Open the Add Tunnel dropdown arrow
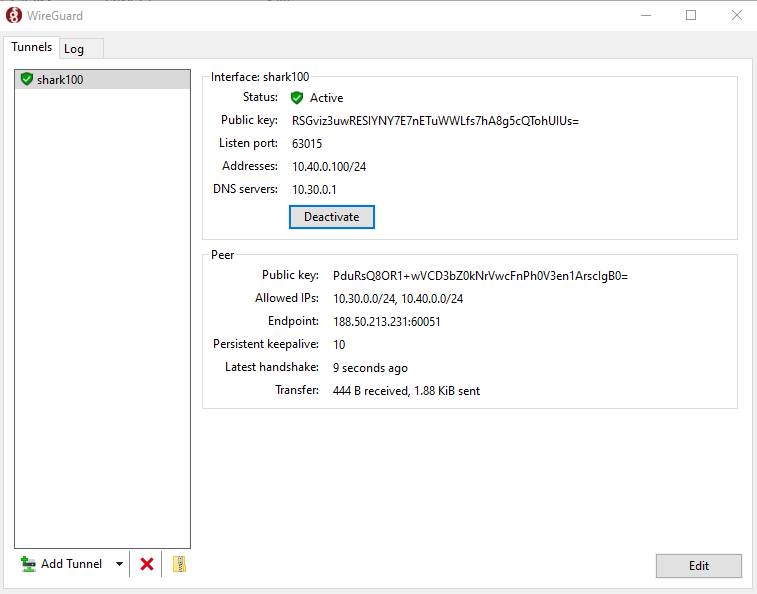The width and height of the screenshot is (757, 594). 119,564
